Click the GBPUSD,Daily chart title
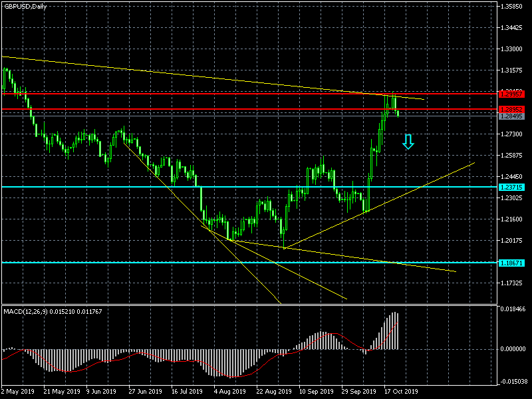532x399 pixels. pyautogui.click(x=25, y=6)
